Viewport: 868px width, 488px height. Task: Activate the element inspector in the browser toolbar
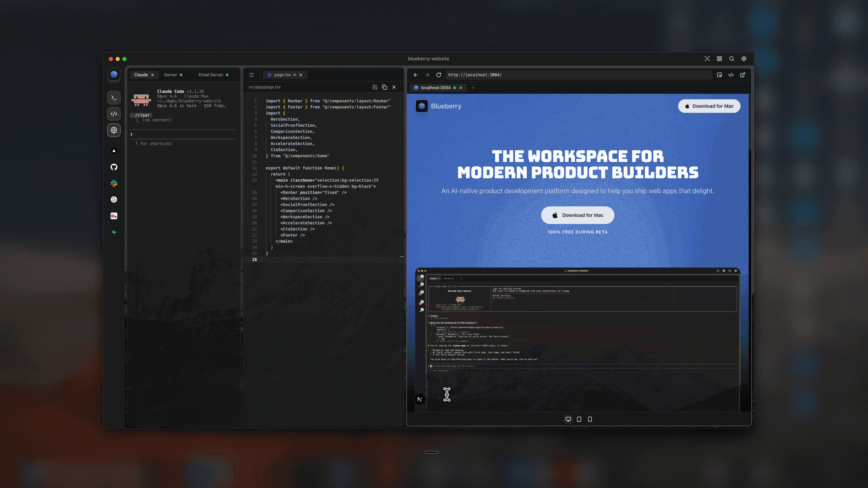pos(719,75)
